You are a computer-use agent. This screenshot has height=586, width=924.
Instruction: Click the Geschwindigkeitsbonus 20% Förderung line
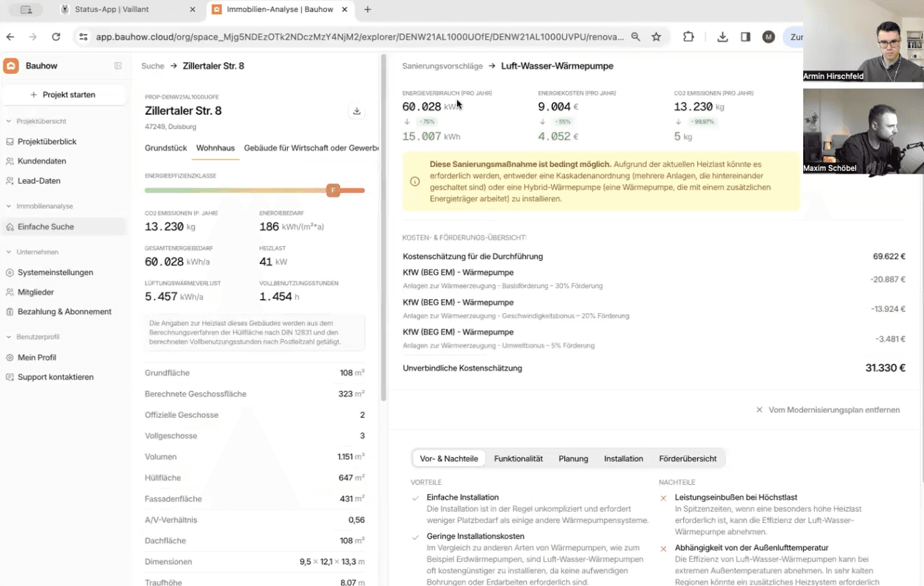click(x=516, y=316)
